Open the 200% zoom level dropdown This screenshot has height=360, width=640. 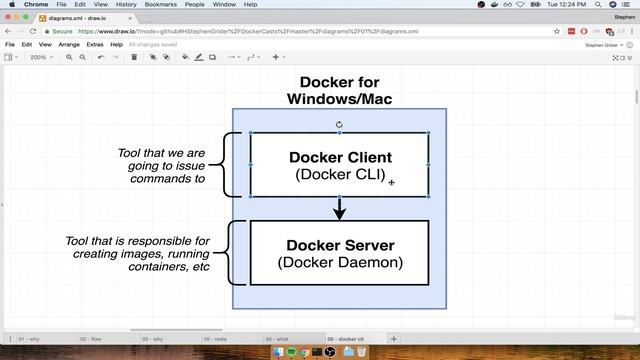pyautogui.click(x=42, y=57)
